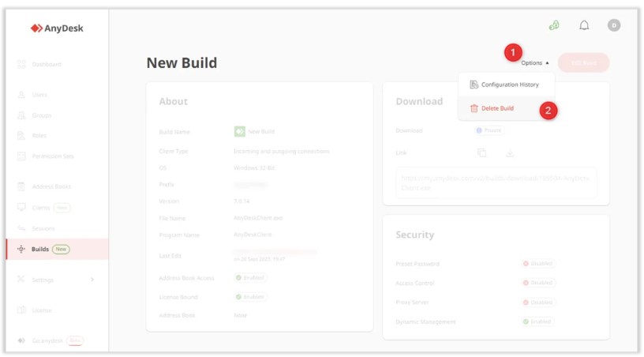Click Dynamic Management Enabled badge

(537, 321)
